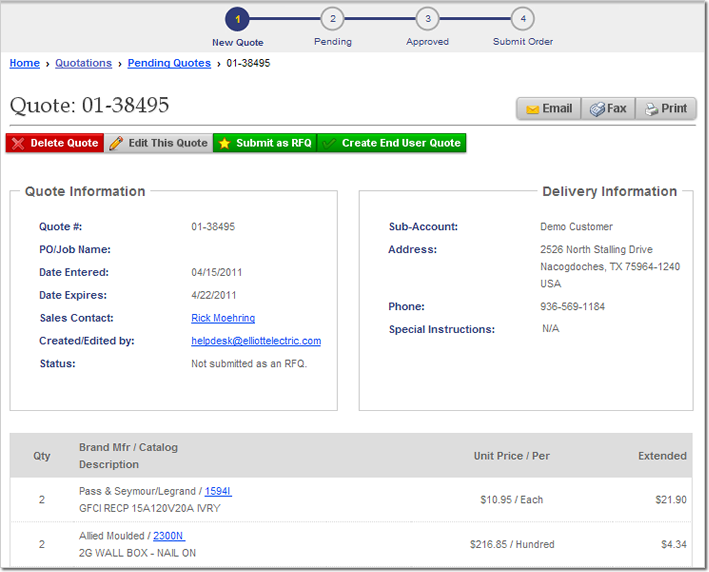Click address line Nacogdoches, TX 75964-1240
The width and height of the screenshot is (709, 572).
[x=610, y=267]
